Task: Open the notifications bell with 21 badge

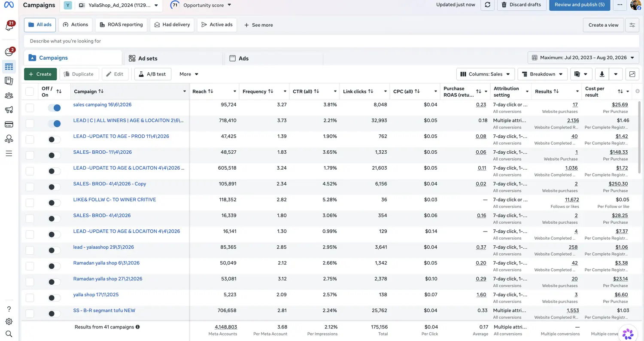Action: [x=9, y=26]
